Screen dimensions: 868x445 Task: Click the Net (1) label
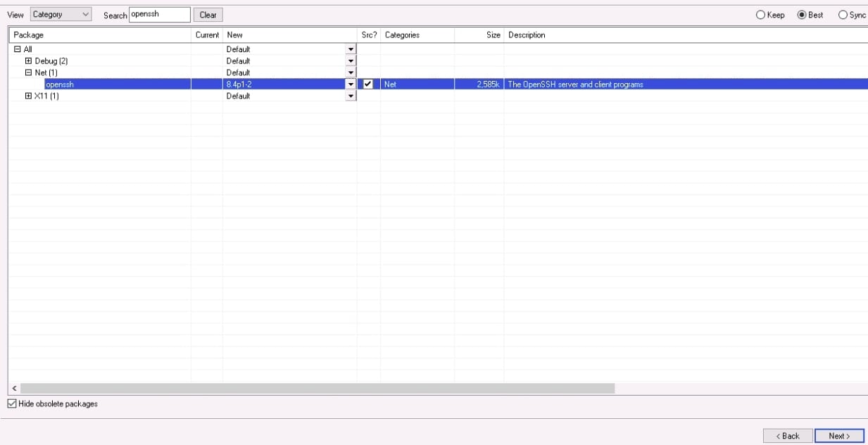coord(46,73)
